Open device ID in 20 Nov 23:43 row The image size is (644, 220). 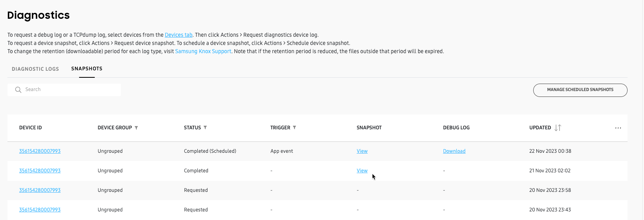40,210
